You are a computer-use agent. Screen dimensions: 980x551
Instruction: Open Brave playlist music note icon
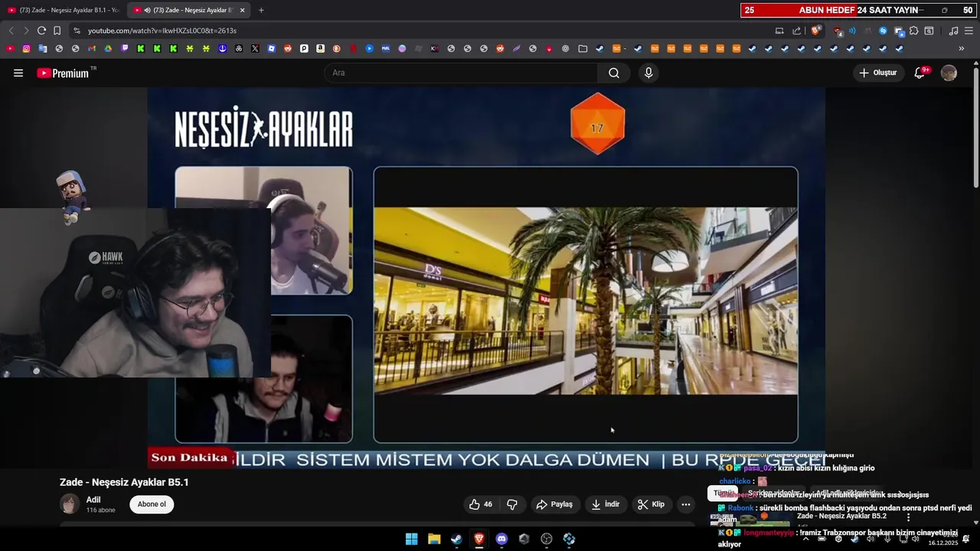point(953,31)
